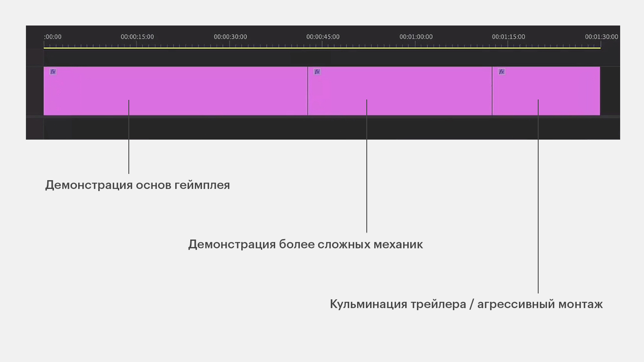Click the "Демонстрация основ геймплея" caption
The height and width of the screenshot is (362, 644).
point(138,185)
